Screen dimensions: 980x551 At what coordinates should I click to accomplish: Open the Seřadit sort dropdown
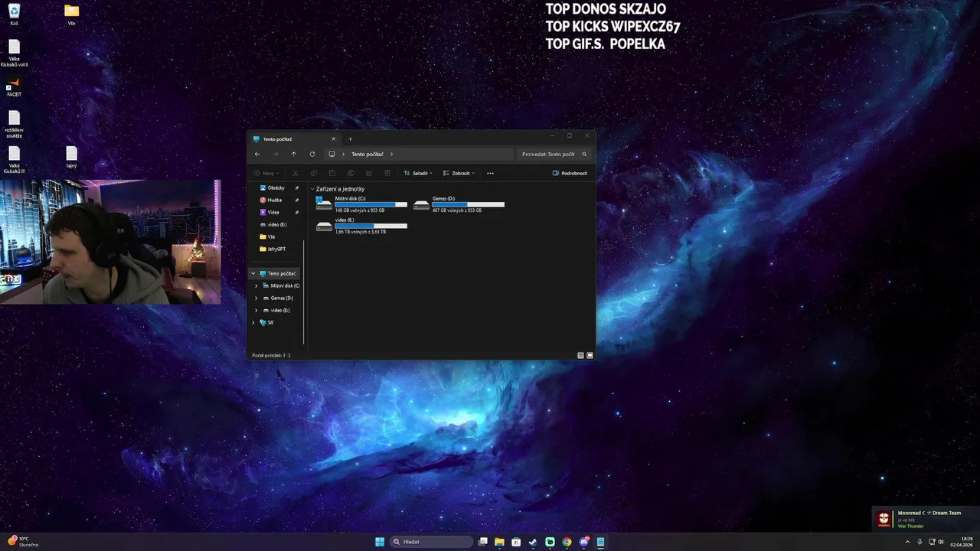coord(418,173)
